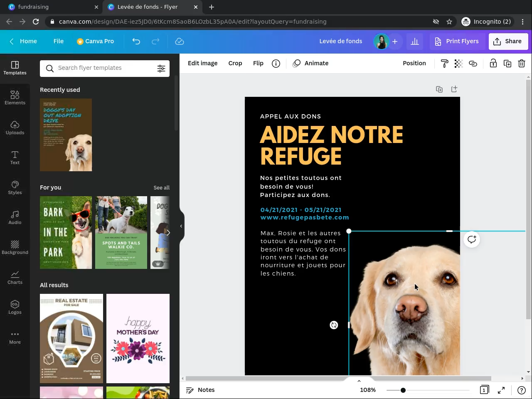532x399 pixels.
Task: Select the Spots and Tails Walkie Co. template
Action: (121, 232)
